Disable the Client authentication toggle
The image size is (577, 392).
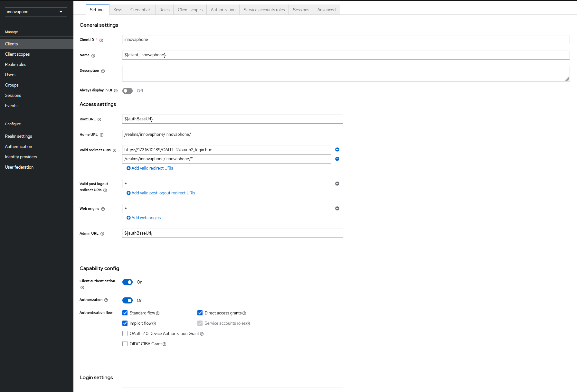point(128,282)
